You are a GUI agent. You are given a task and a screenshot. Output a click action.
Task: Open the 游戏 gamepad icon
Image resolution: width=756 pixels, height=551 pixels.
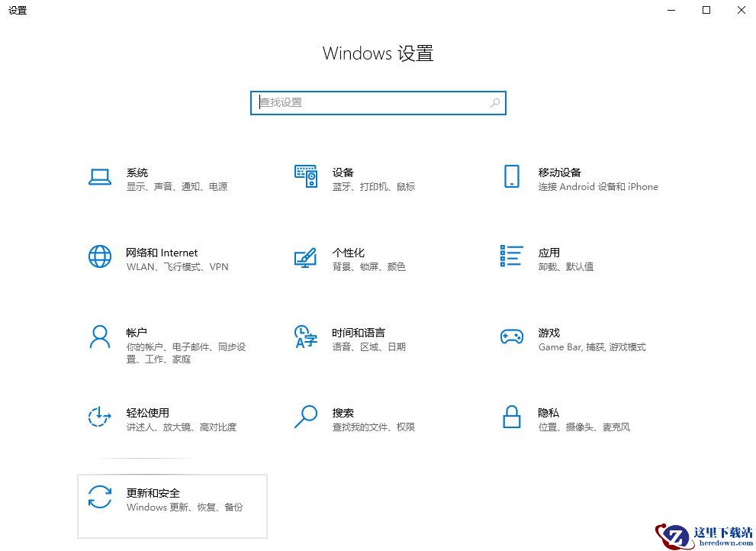tap(512, 337)
